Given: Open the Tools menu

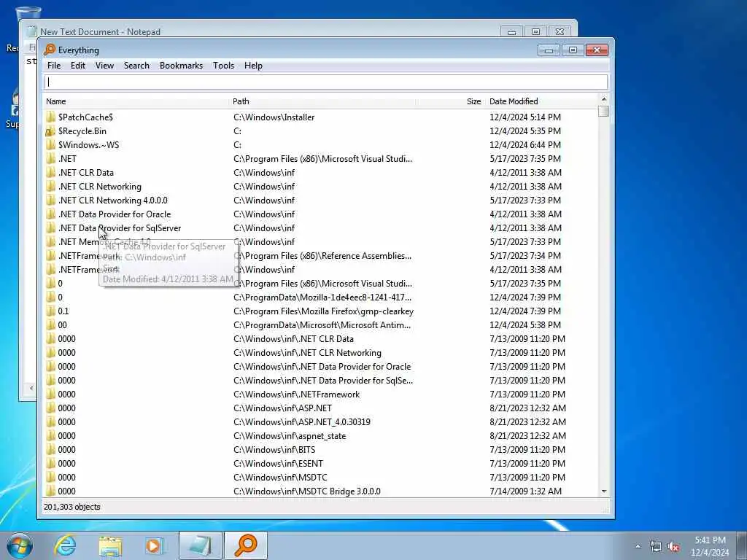Looking at the screenshot, I should pyautogui.click(x=223, y=66).
